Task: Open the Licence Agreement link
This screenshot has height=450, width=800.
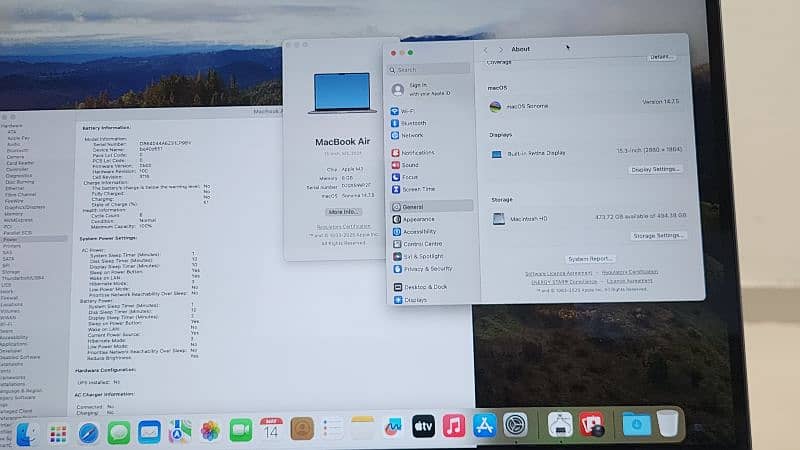Action: pyautogui.click(x=630, y=281)
